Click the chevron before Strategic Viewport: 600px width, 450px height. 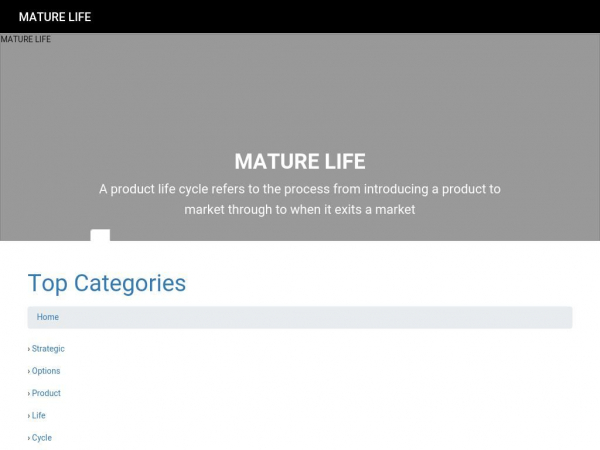[x=29, y=349]
